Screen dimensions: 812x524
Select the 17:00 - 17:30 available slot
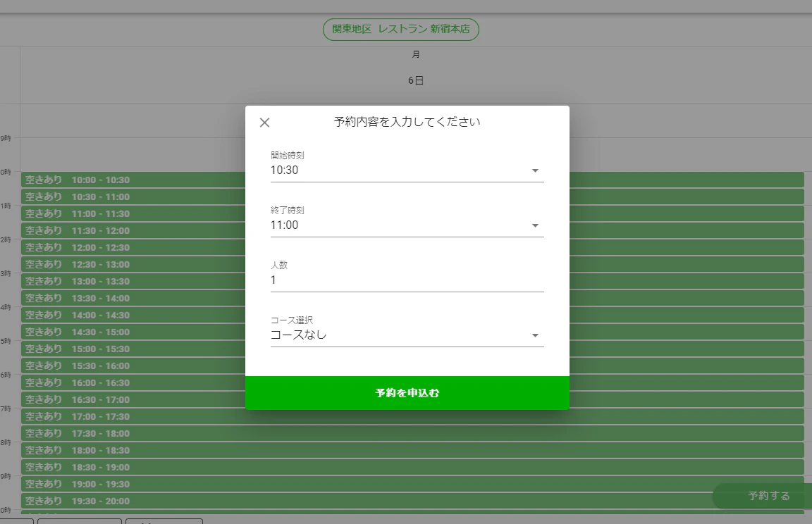pos(412,416)
